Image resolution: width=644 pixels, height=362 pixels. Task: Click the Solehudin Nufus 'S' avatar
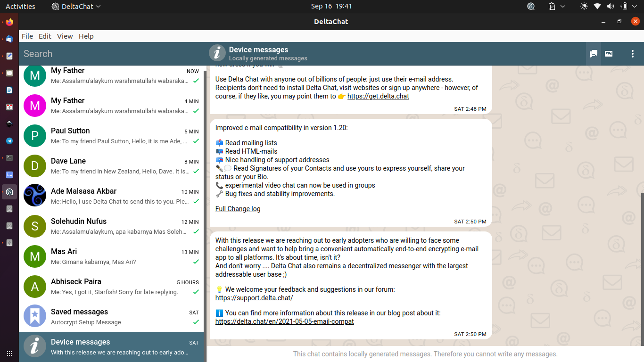[35, 225]
